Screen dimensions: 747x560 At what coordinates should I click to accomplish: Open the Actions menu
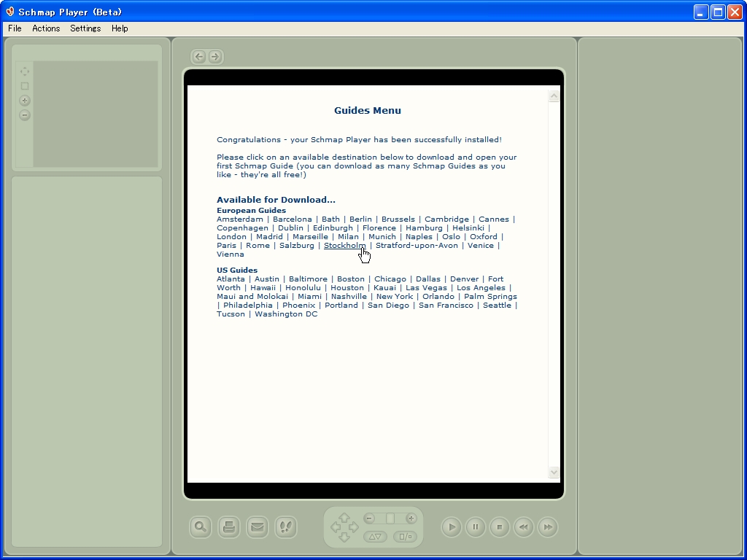46,28
